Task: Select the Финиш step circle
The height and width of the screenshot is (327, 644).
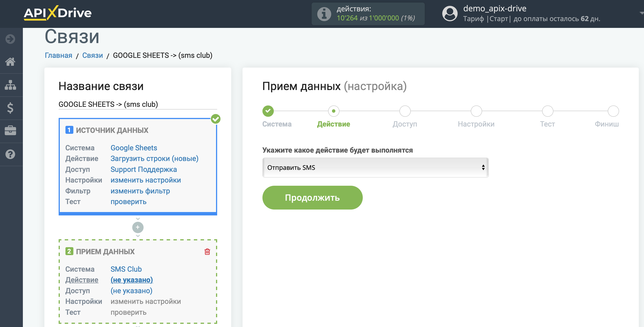Action: [613, 111]
